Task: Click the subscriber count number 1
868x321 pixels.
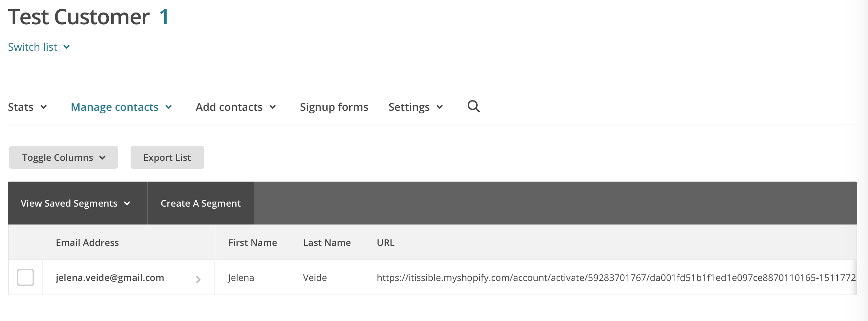Action: [x=164, y=17]
